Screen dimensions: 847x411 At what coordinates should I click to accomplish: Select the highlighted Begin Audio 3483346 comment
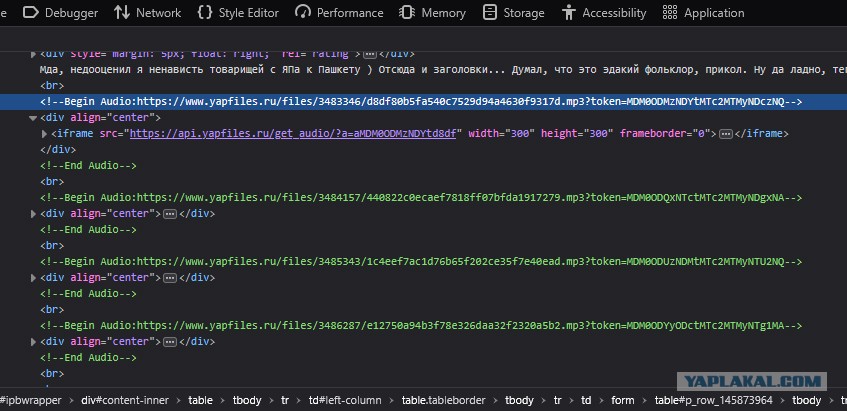(421, 102)
